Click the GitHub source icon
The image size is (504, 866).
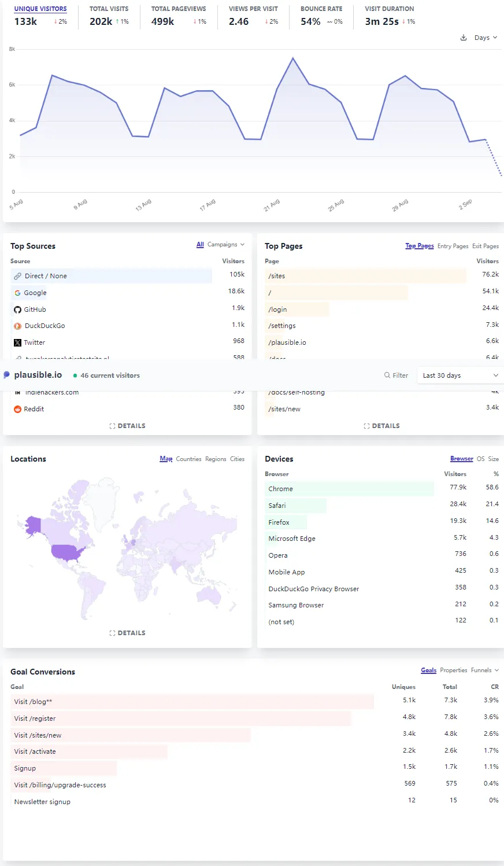[17, 309]
